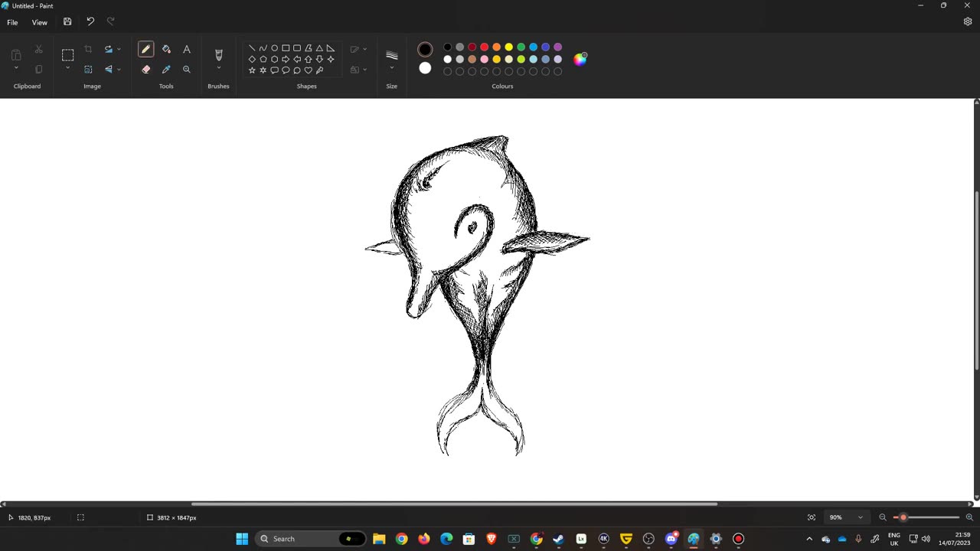Image resolution: width=980 pixels, height=551 pixels.
Task: Open Steam from the taskbar
Action: (x=558, y=539)
